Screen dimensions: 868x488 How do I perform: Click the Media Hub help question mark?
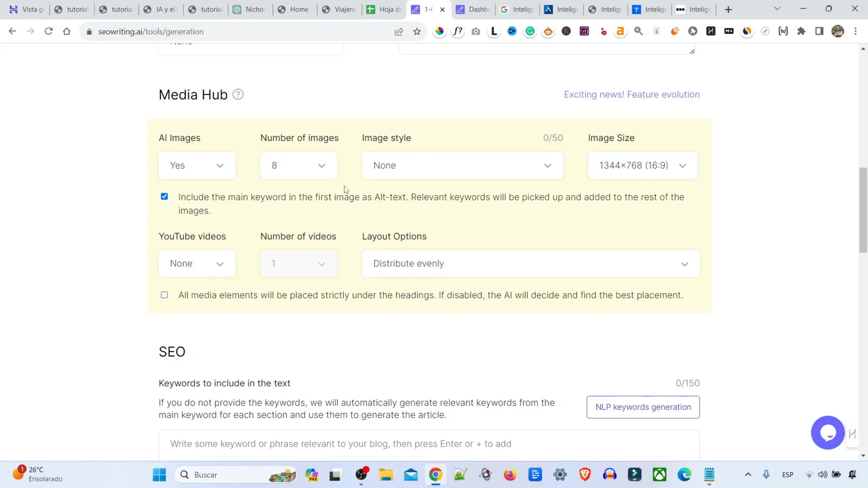click(238, 94)
